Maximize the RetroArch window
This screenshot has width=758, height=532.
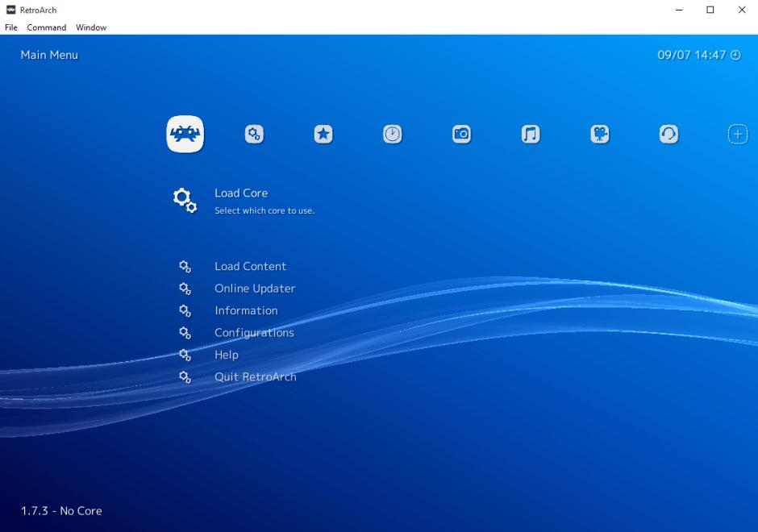point(710,10)
